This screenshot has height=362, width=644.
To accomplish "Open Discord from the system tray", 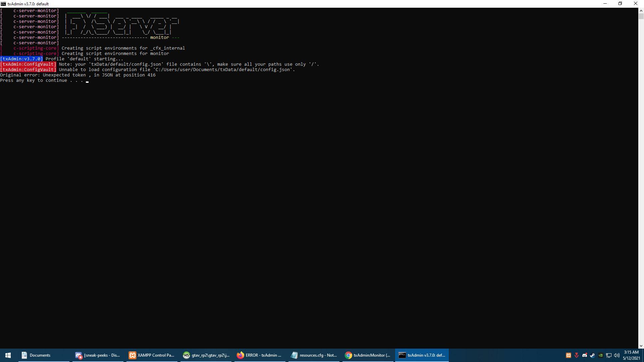I will pos(585,355).
